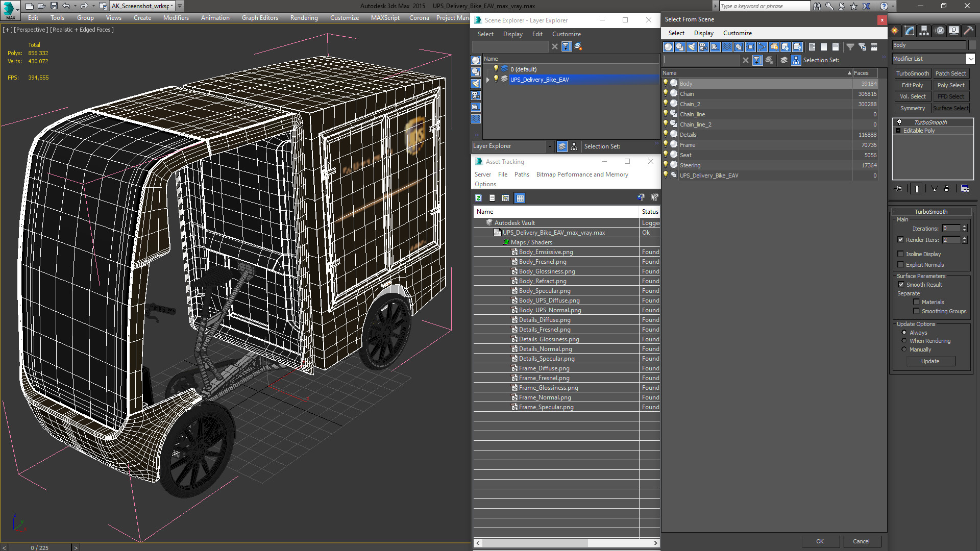
Task: Click object color swatch next to Body name
Action: (972, 45)
